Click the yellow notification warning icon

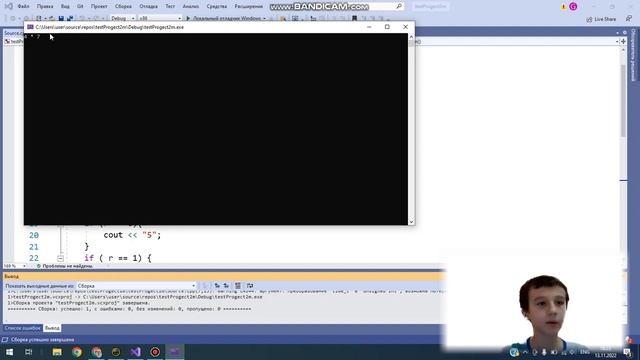[564, 7]
